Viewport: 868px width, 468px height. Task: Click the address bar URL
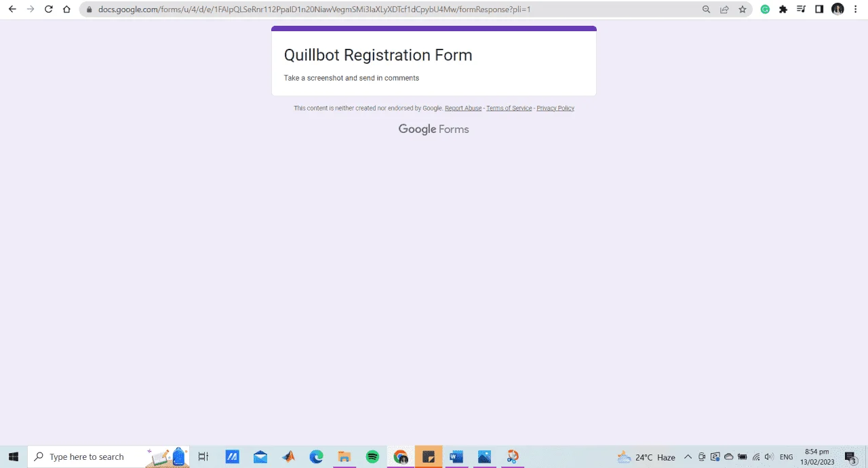[314, 9]
